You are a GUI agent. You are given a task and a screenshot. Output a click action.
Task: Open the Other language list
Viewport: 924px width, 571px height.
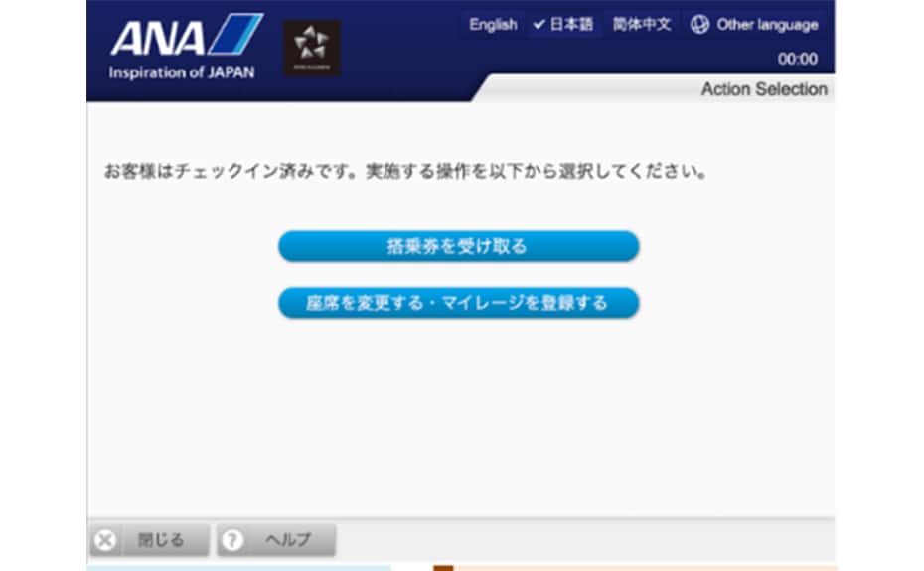766,25
